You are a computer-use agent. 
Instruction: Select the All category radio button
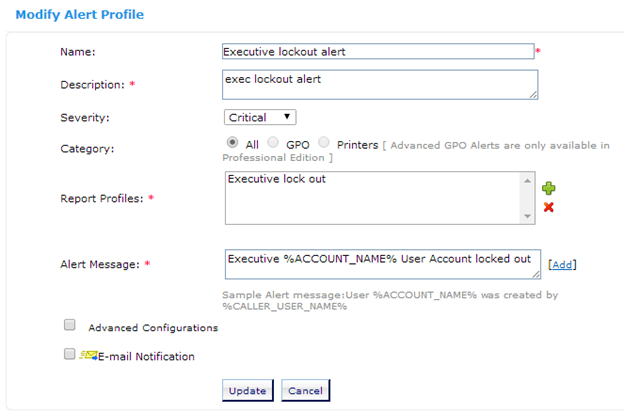click(232, 142)
